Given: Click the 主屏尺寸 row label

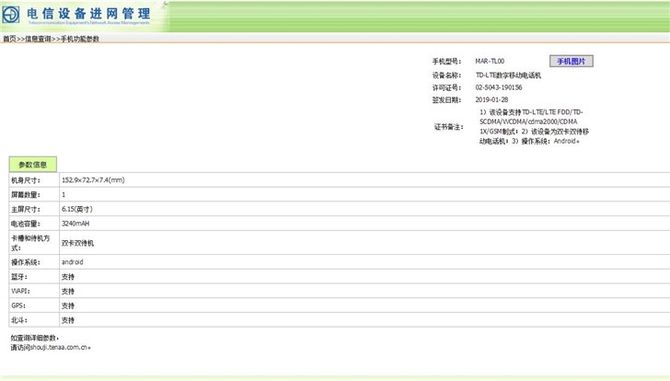Looking at the screenshot, I should click(x=26, y=209).
